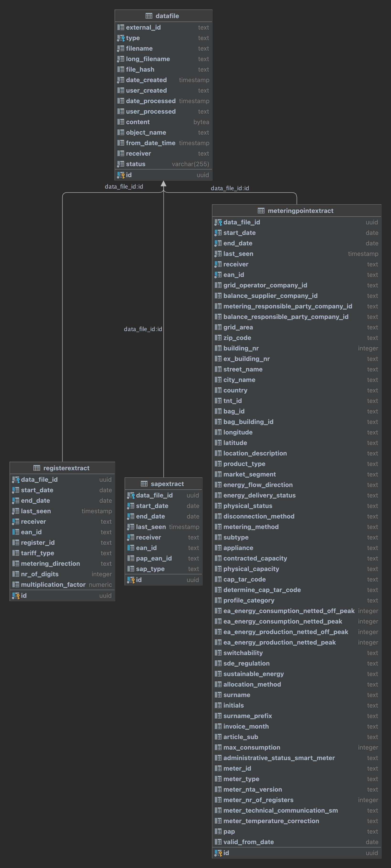
Task: Click the foreign key icon of sapextract data_file_id
Action: coord(131,495)
